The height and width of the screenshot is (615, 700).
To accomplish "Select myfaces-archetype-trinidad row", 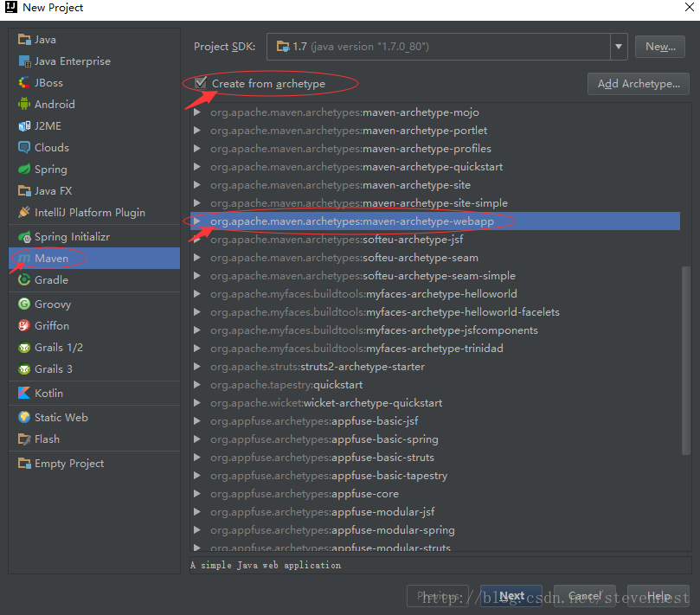I will coord(435,348).
